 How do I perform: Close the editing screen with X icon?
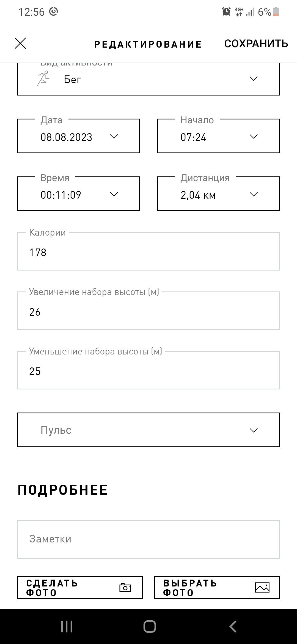point(20,43)
